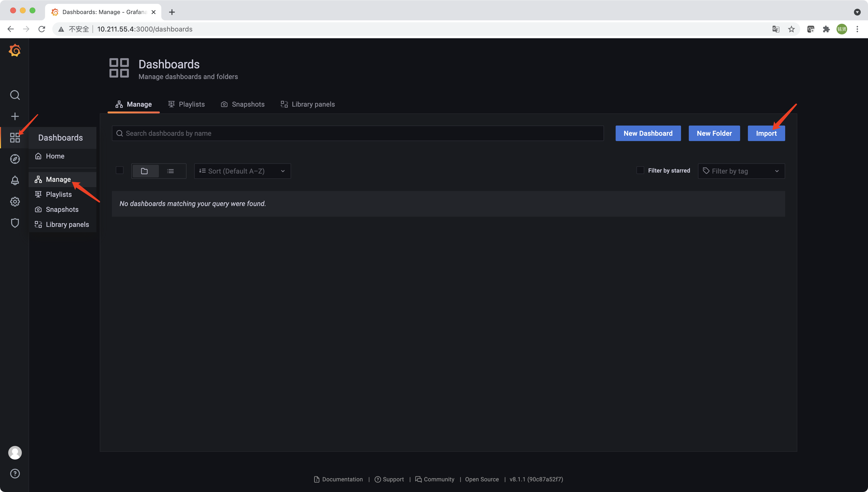
Task: Switch to list view layout
Action: coord(170,171)
